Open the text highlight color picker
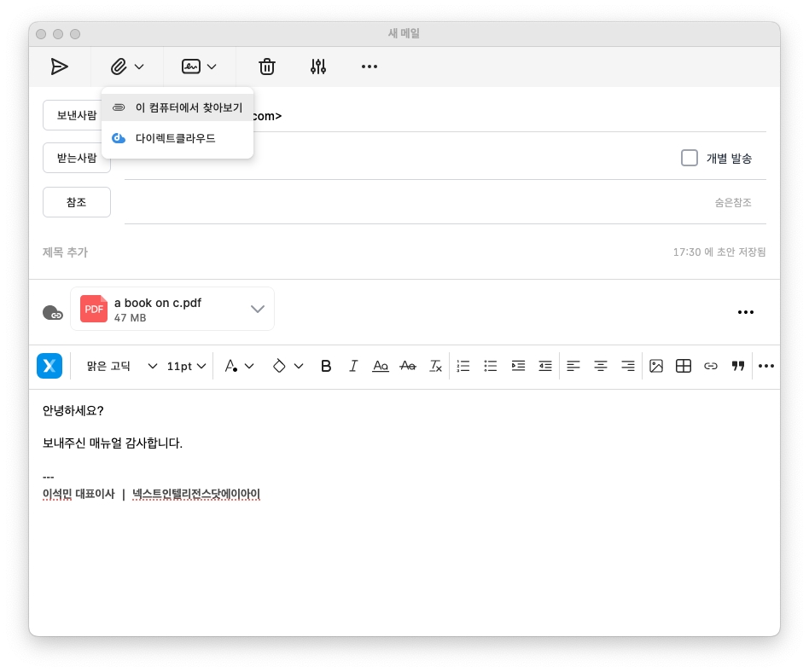The width and height of the screenshot is (809, 672). pos(287,366)
